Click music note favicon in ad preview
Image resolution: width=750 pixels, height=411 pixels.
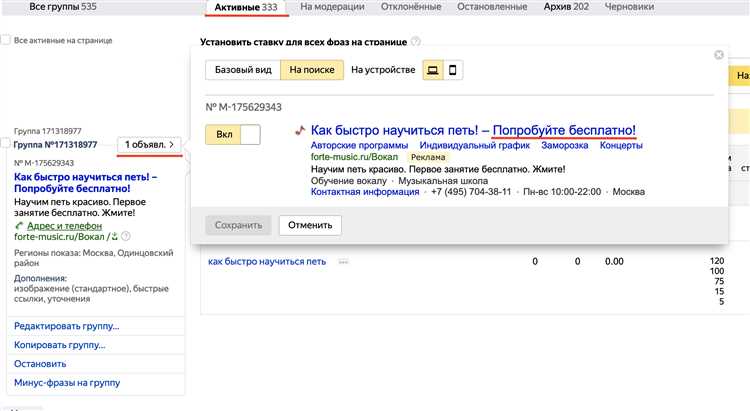[x=300, y=130]
